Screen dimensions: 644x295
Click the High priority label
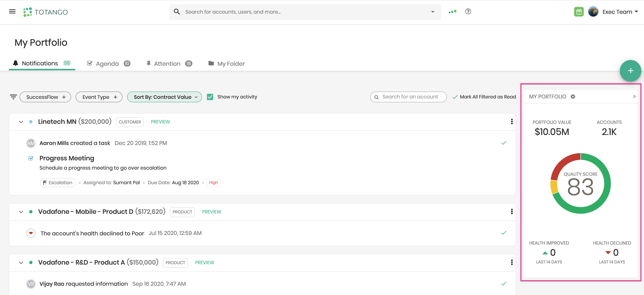point(214,182)
